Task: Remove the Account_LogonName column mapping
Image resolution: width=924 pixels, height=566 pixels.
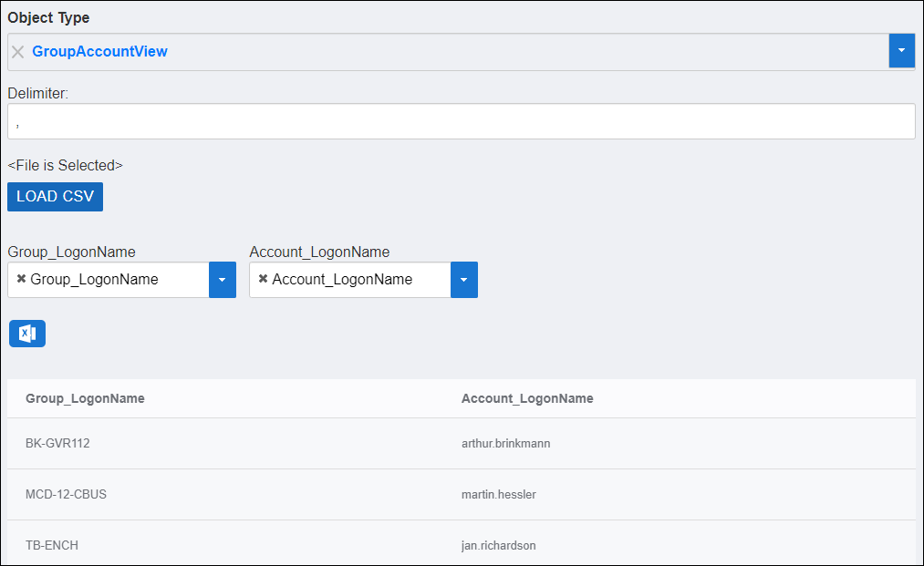Action: 263,279
